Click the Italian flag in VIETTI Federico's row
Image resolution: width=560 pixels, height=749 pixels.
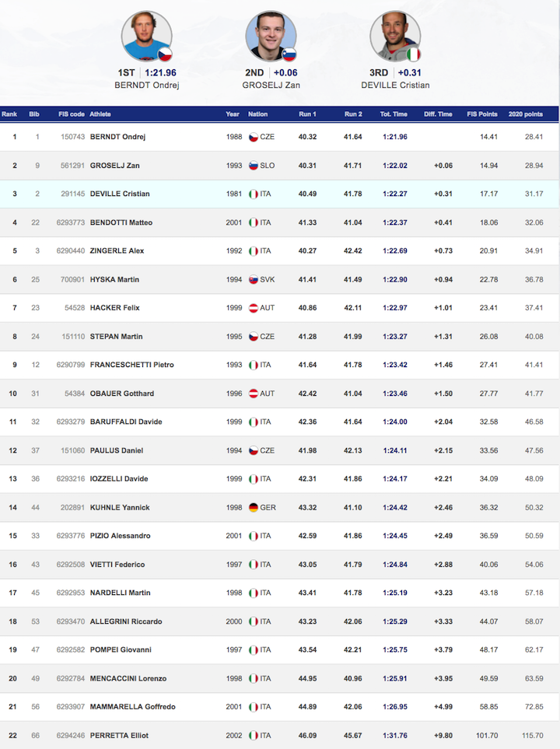254,565
